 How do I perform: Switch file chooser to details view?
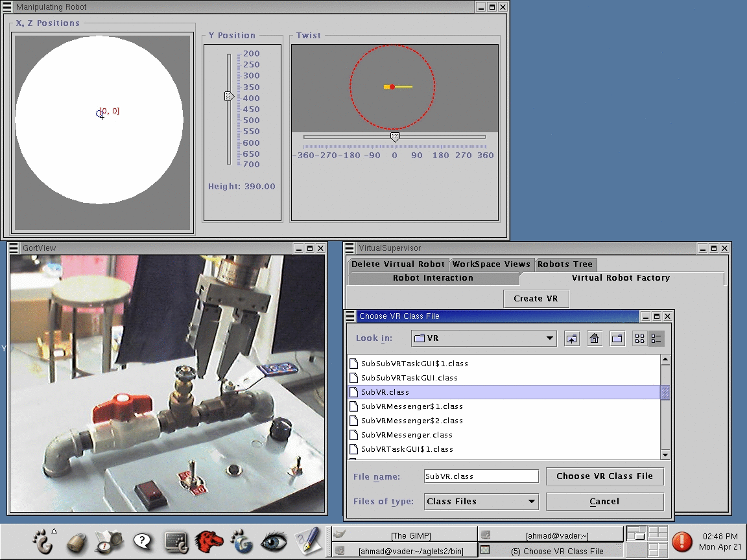pyautogui.click(x=656, y=338)
